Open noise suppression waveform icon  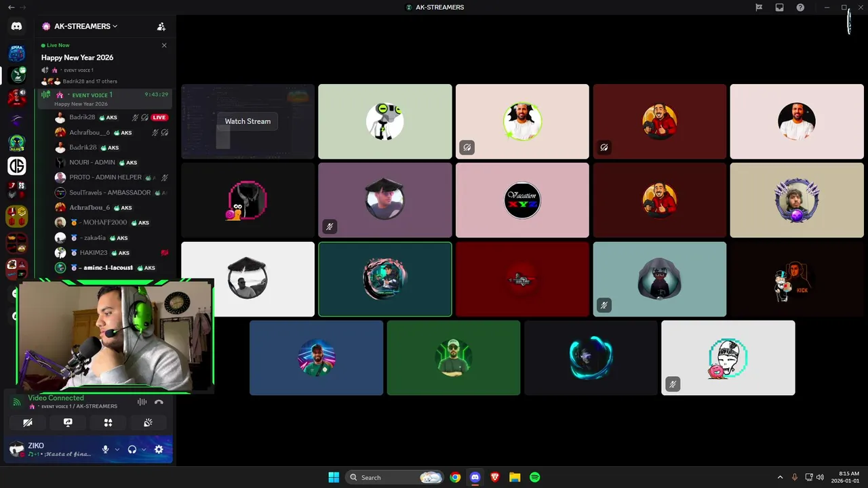142,402
